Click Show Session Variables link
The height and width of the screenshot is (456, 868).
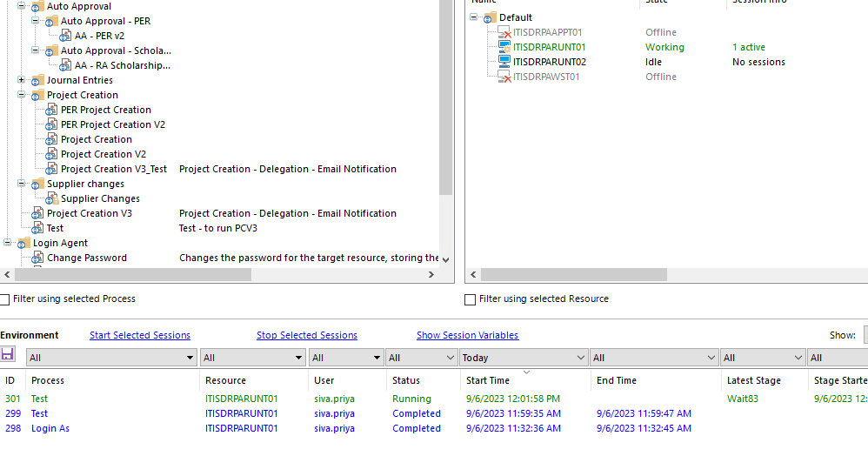click(x=467, y=335)
